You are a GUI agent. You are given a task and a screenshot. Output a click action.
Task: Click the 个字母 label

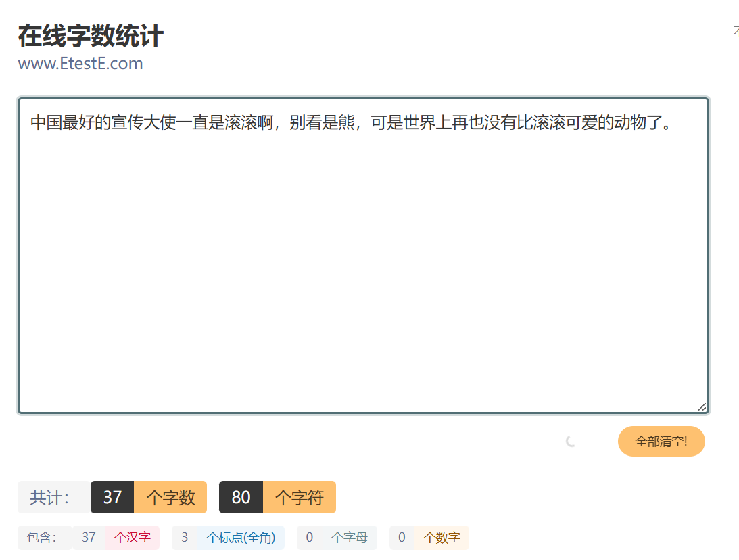(350, 538)
